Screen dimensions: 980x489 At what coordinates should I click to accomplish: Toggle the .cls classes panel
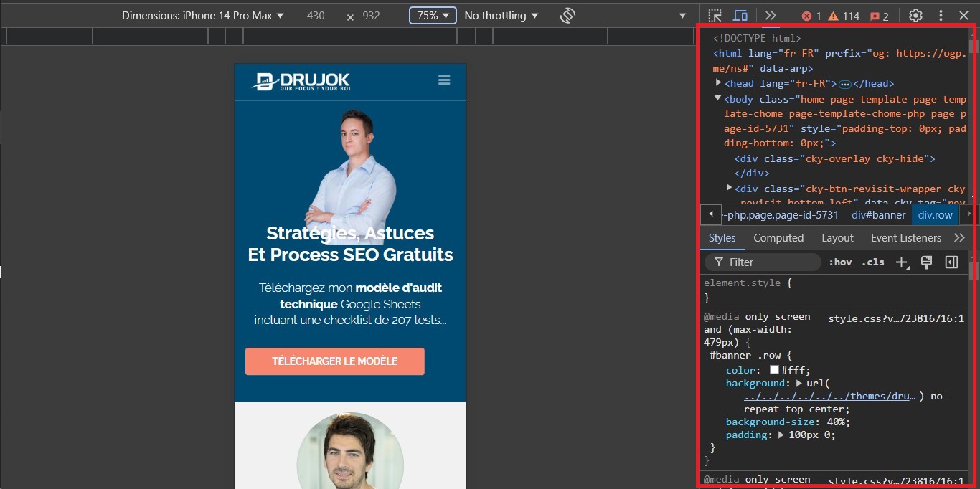click(873, 262)
